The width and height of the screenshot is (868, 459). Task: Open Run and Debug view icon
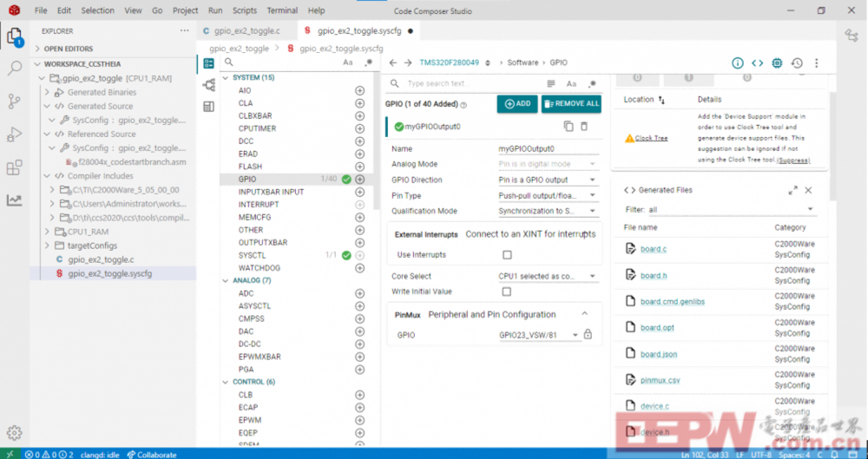coord(15,134)
